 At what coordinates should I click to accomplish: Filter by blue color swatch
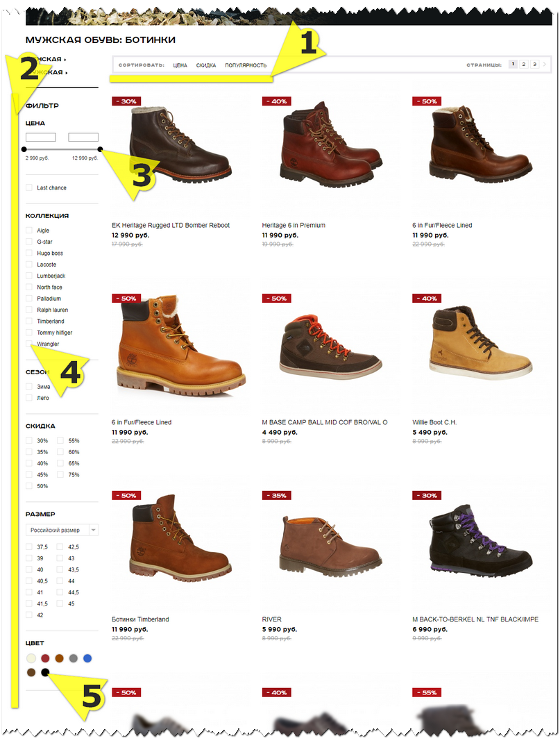tap(87, 658)
